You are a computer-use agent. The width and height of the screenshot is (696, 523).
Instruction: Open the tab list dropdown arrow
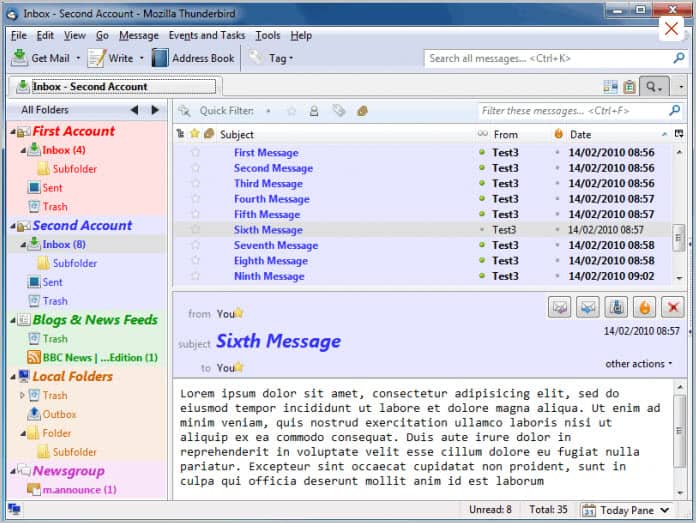click(681, 87)
